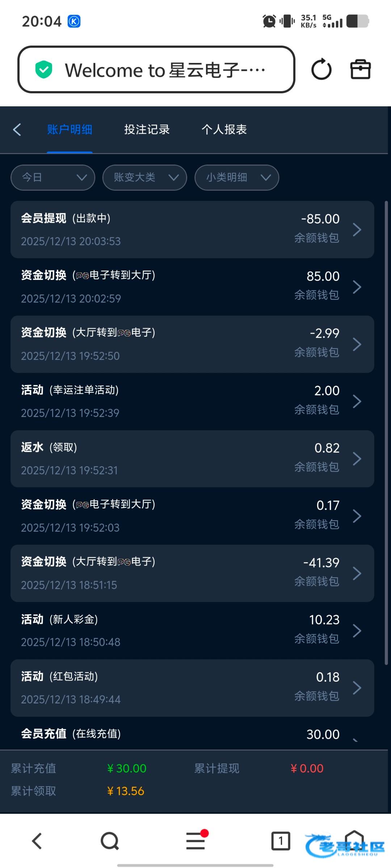Open the 小类明细 dropdown

tap(237, 177)
